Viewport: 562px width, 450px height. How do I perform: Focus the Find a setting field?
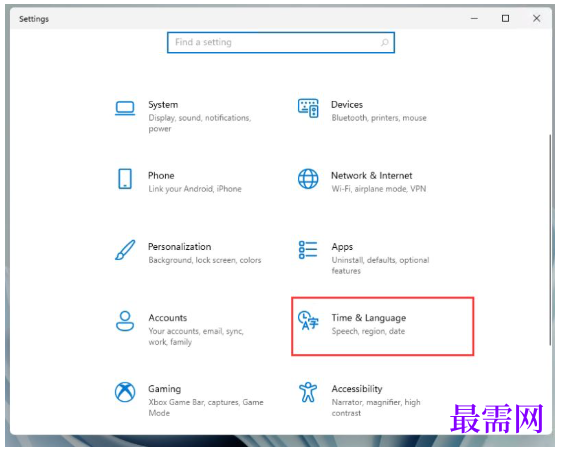(281, 43)
